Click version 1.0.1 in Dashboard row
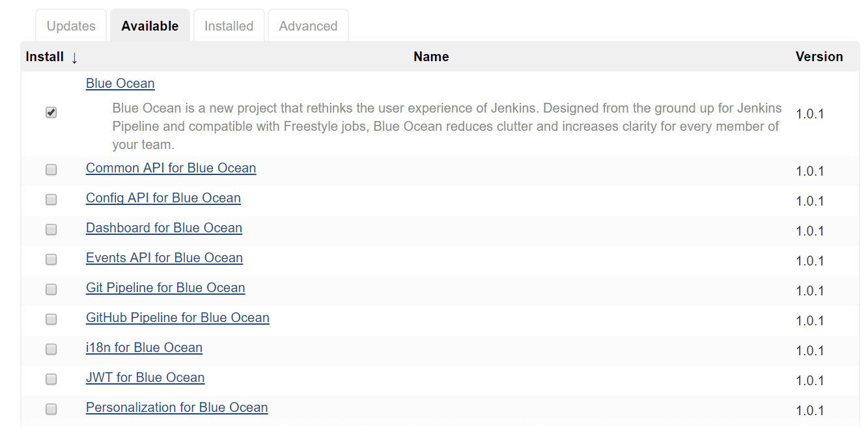Screen dimensions: 868x434 click(810, 231)
